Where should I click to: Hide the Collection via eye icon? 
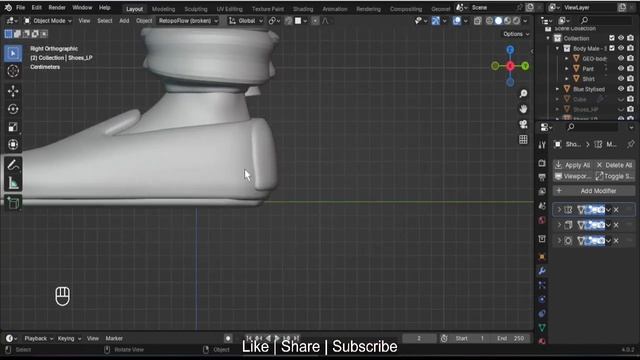(x=621, y=38)
